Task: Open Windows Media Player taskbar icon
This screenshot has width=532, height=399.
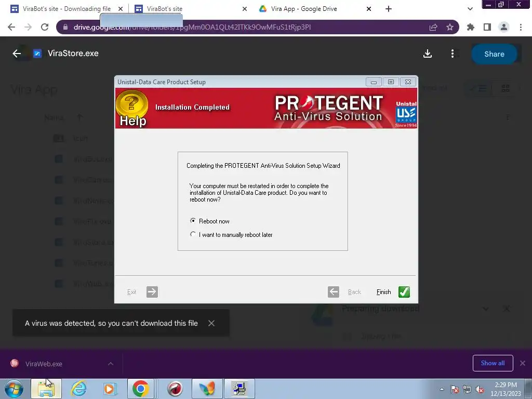Action: (x=109, y=389)
